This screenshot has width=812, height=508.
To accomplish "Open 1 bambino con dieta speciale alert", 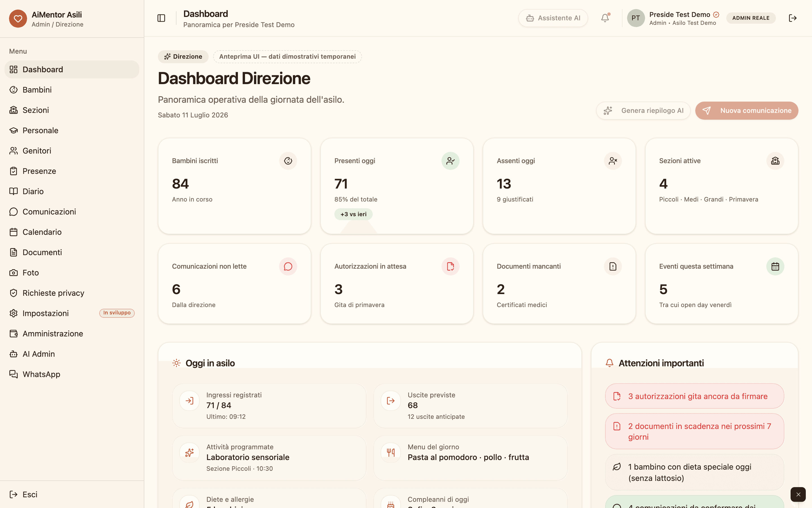I will coord(694,472).
